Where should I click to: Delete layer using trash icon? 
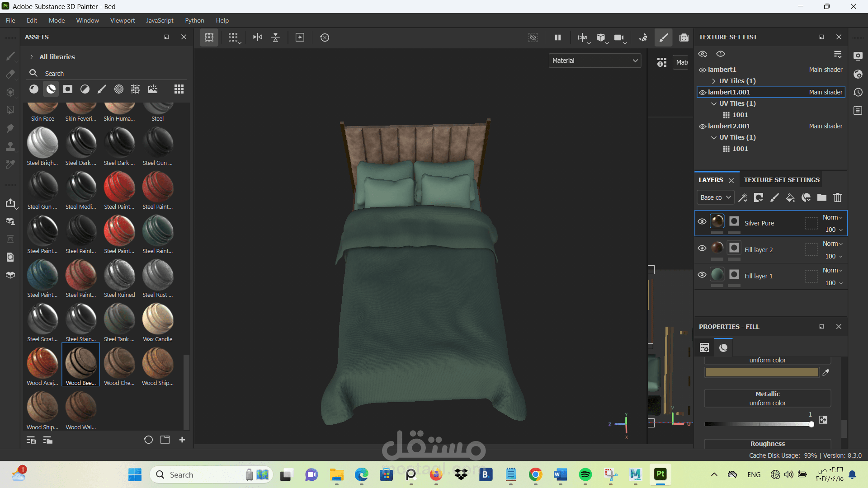pos(838,197)
